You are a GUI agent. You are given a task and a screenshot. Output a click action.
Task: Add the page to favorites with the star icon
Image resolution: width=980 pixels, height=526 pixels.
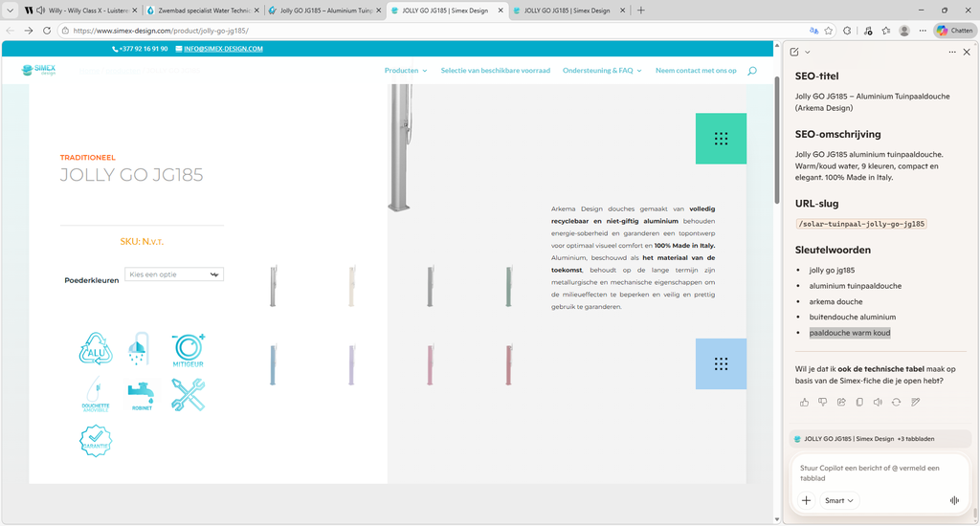pyautogui.click(x=829, y=31)
